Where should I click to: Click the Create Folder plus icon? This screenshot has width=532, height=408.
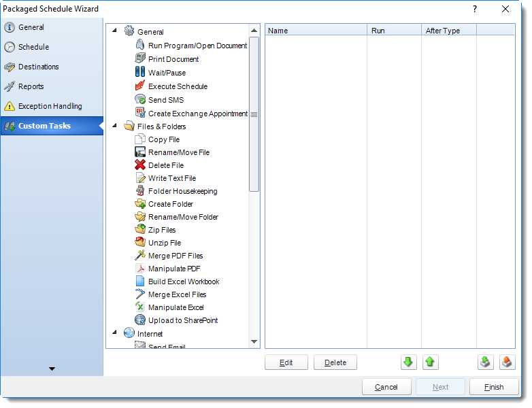pyautogui.click(x=140, y=203)
